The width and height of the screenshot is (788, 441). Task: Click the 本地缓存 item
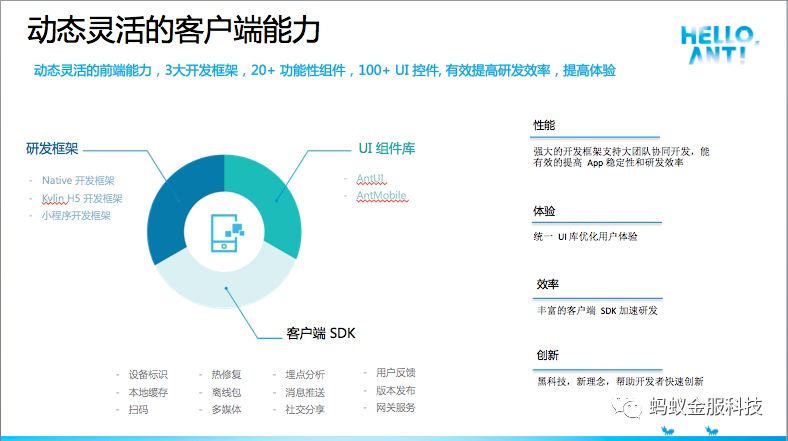[x=148, y=392]
